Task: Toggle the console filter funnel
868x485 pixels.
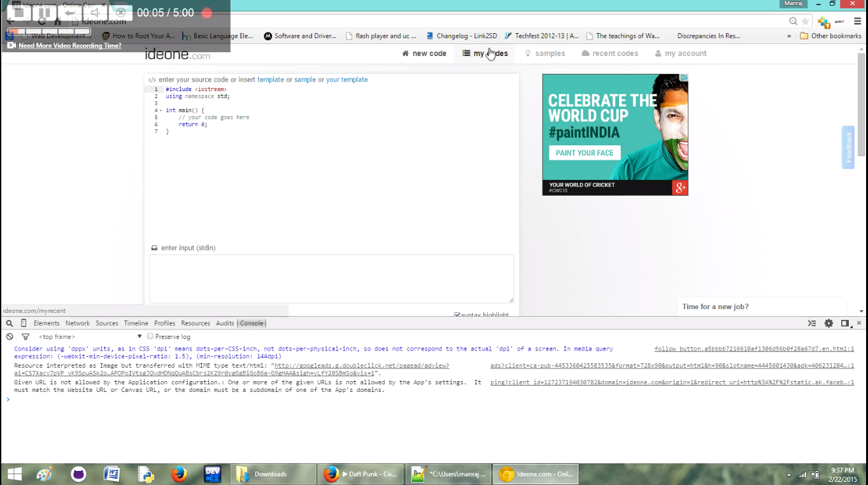Action: [x=25, y=337]
